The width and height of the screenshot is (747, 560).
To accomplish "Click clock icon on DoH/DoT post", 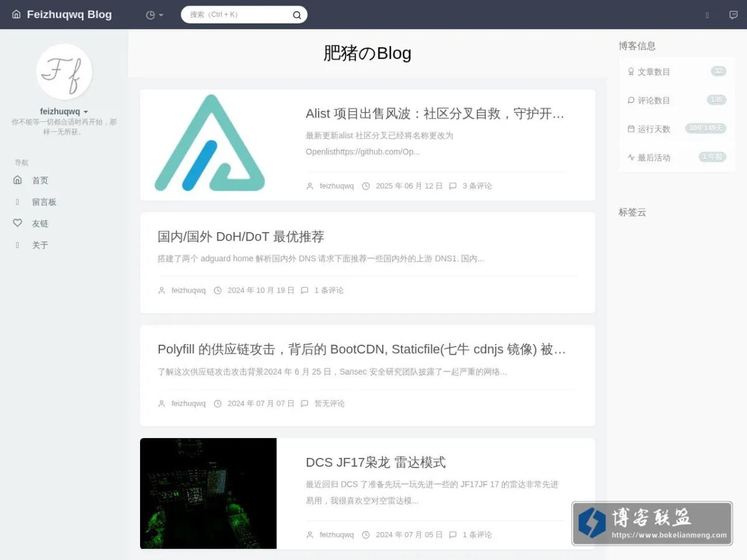I will click(x=218, y=291).
